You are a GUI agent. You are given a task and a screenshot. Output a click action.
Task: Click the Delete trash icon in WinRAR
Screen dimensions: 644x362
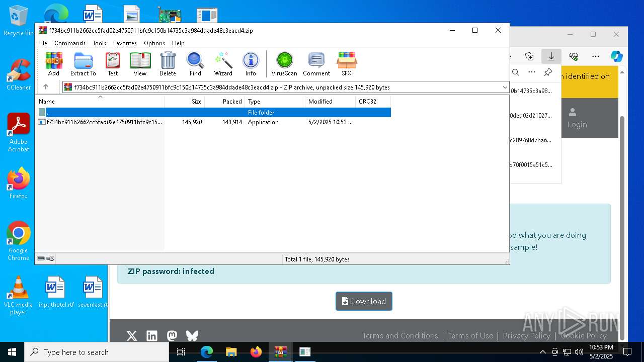(x=168, y=64)
